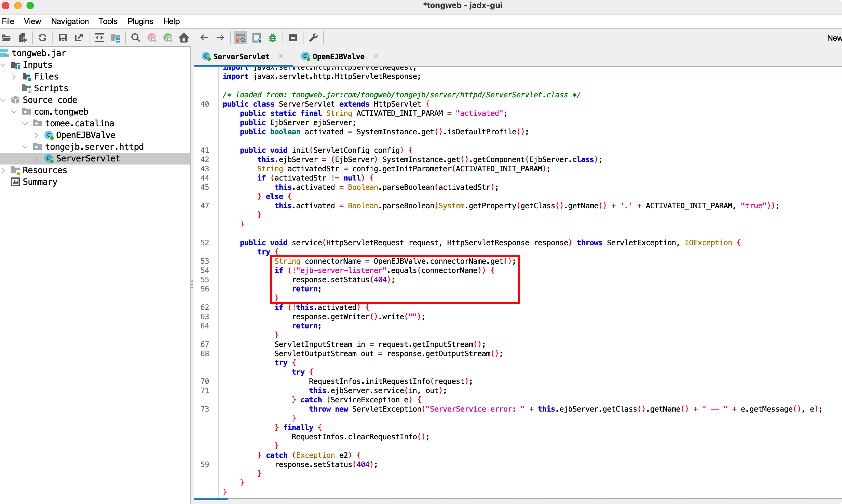
Task: Close the ServerServlet tab
Action: pos(281,56)
